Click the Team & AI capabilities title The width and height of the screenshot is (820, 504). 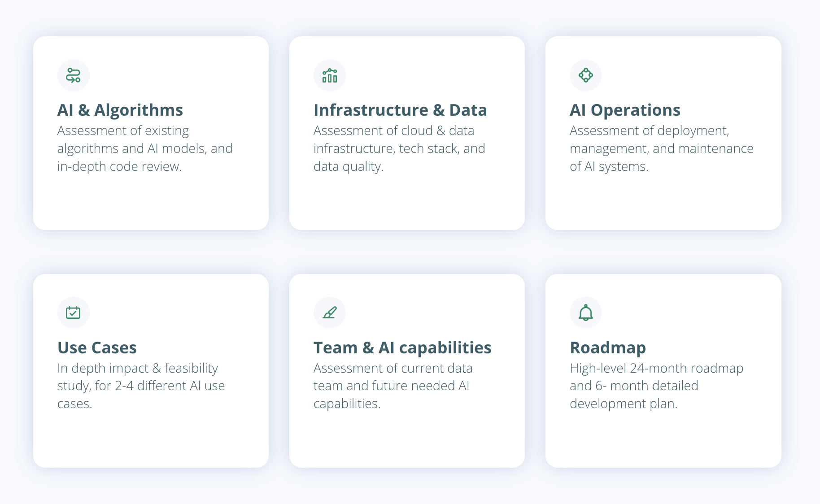[402, 348]
